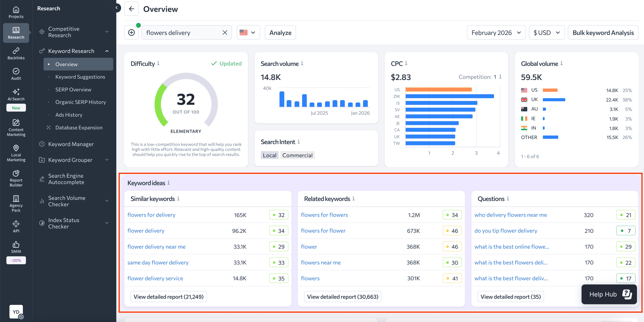The image size is (644, 322).
Task: Open the Projects home icon
Action: pos(16,12)
